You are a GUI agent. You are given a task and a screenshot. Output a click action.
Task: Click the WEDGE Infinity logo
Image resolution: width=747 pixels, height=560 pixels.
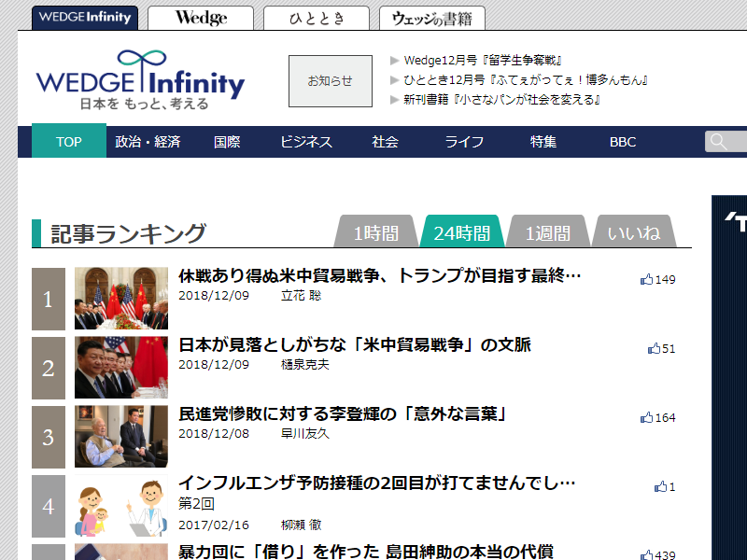coord(140,81)
